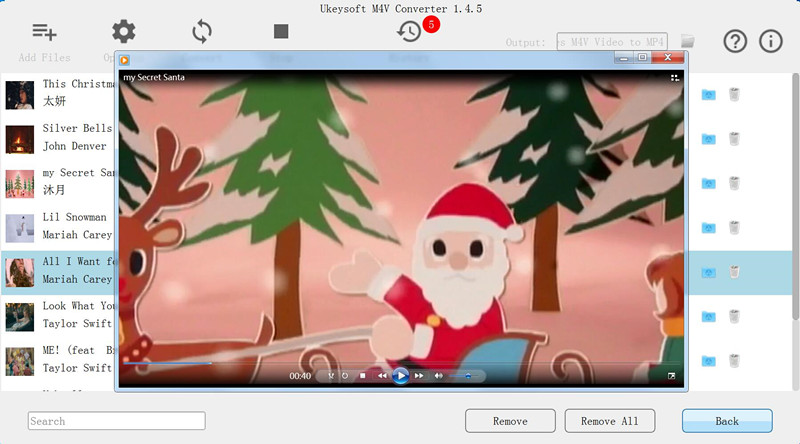The height and width of the screenshot is (444, 800).
Task: Click the Convert refresh-arrows icon
Action: point(202,32)
